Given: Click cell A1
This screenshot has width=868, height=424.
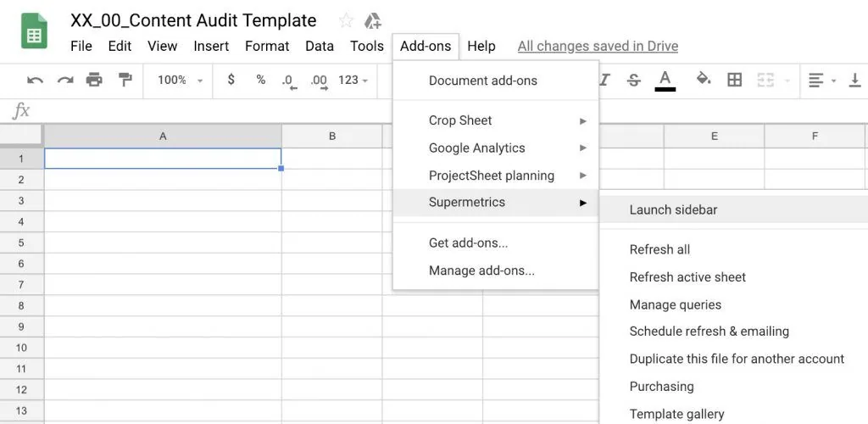Looking at the screenshot, I should pos(163,159).
